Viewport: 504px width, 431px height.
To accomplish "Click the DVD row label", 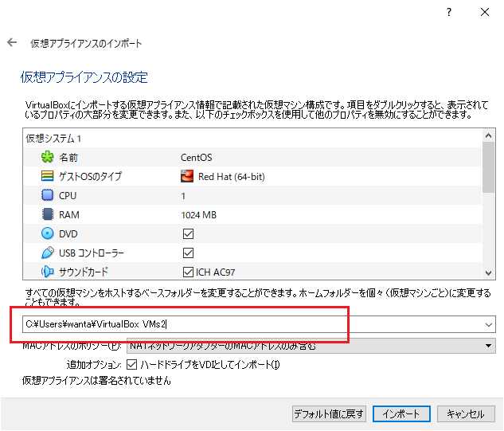I will (68, 234).
